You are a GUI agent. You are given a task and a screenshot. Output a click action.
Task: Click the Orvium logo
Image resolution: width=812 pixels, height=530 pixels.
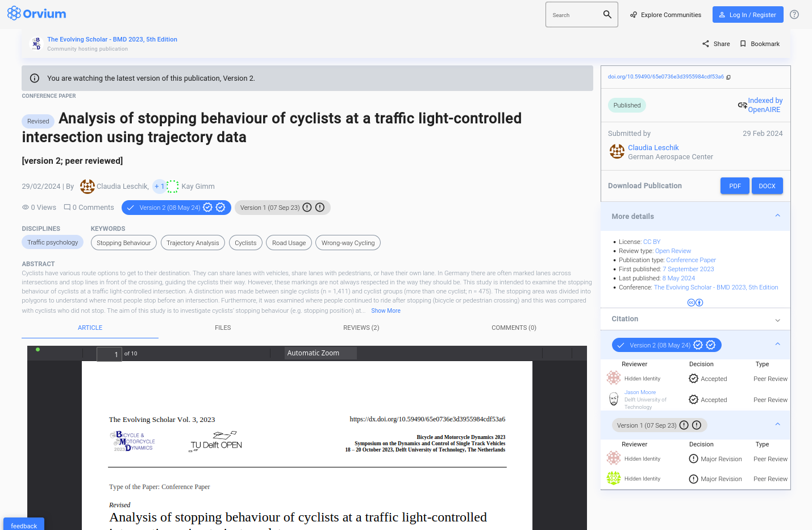(x=36, y=14)
